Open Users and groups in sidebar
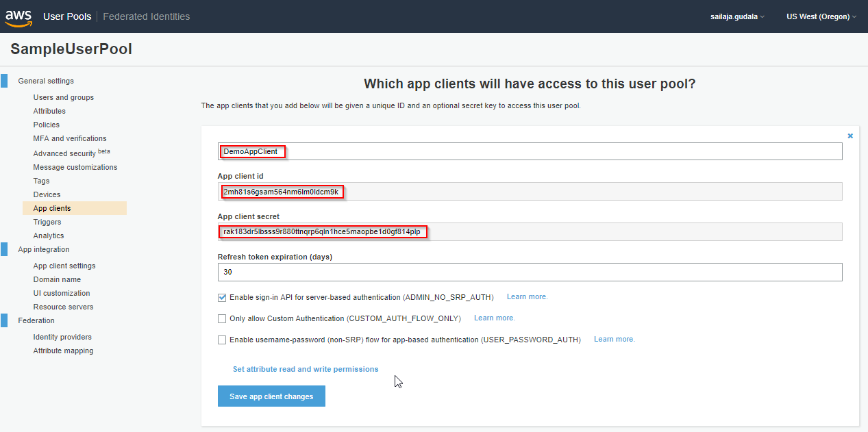 pyautogui.click(x=64, y=97)
